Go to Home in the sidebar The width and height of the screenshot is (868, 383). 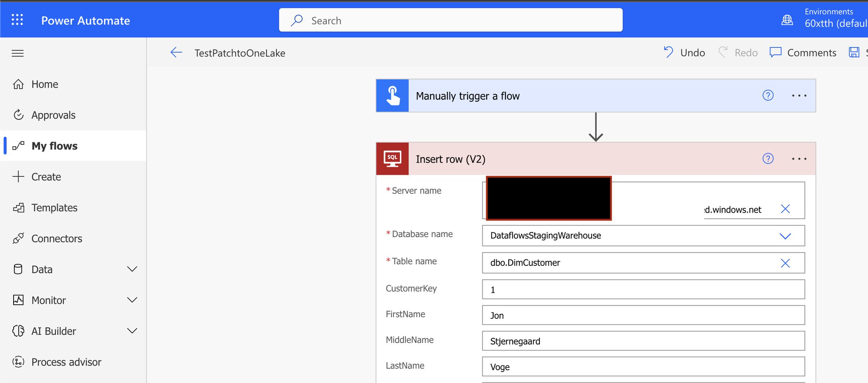pos(45,84)
